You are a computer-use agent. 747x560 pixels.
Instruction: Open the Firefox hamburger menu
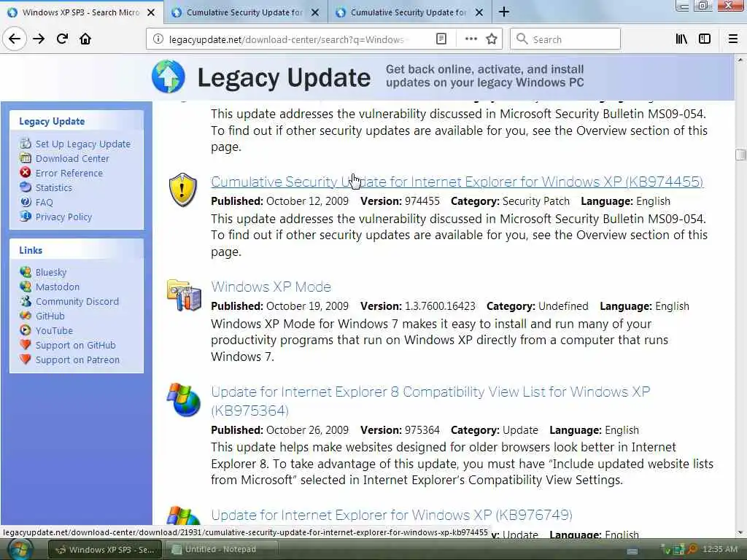click(733, 39)
